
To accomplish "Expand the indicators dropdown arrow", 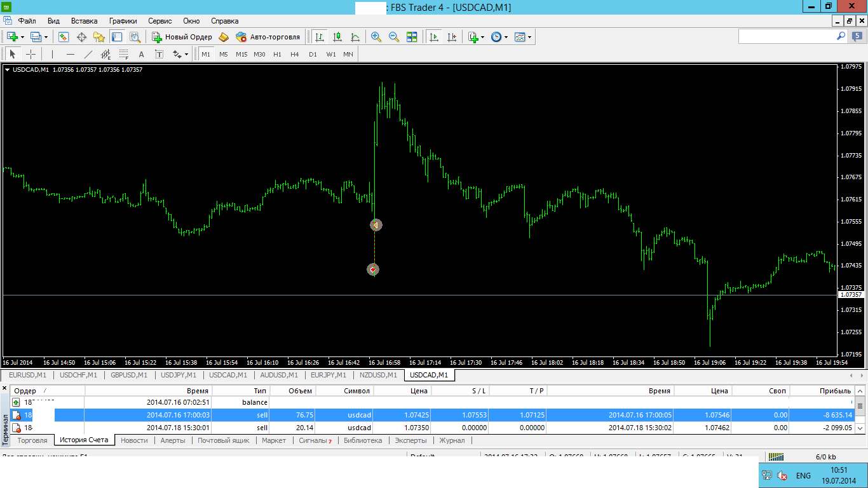I will pyautogui.click(x=483, y=37).
